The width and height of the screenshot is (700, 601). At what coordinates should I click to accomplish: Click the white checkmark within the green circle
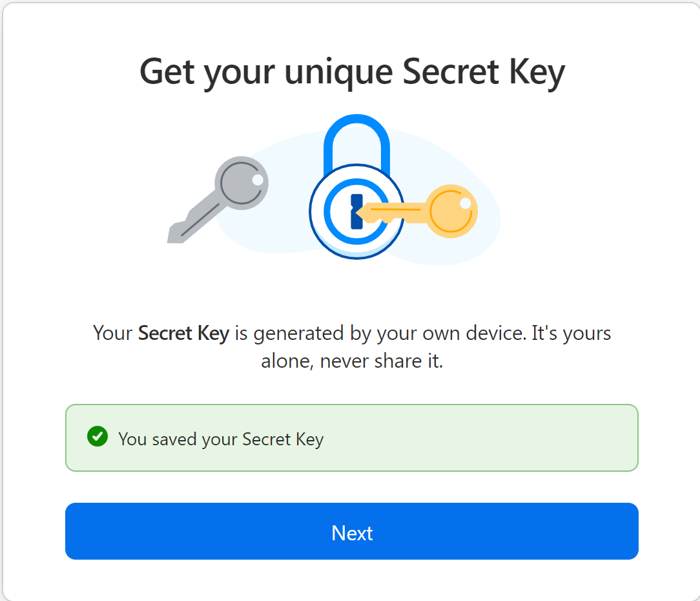96,437
